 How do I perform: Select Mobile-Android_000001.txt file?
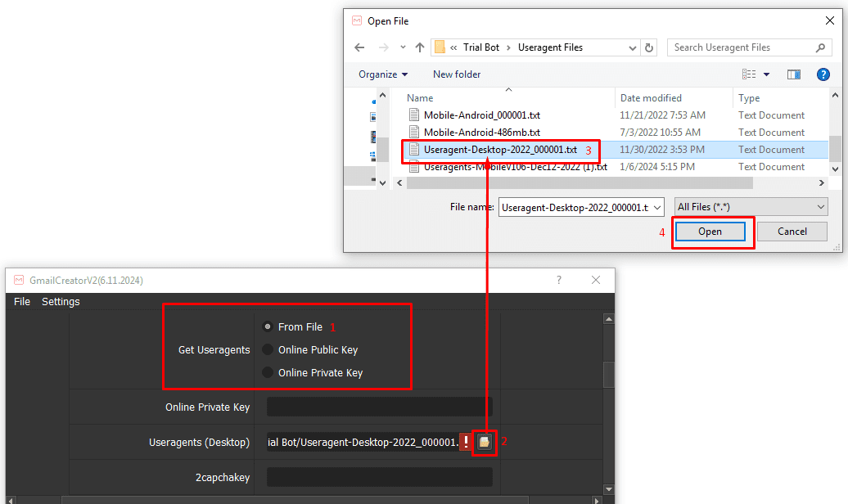pos(482,115)
